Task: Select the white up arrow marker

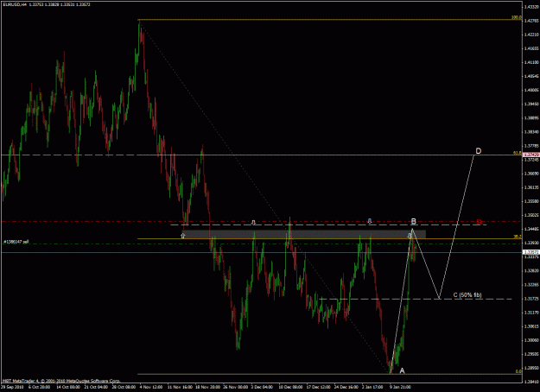Action: 183,236
